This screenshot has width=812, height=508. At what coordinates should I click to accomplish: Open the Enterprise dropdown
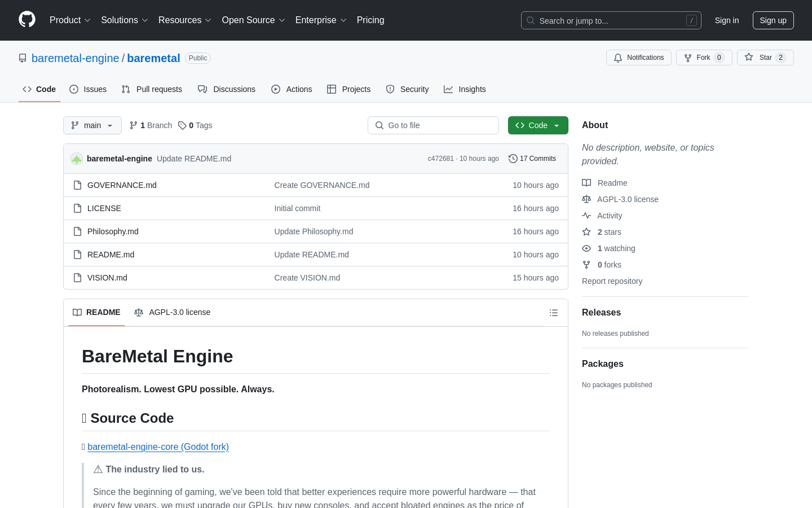[320, 20]
